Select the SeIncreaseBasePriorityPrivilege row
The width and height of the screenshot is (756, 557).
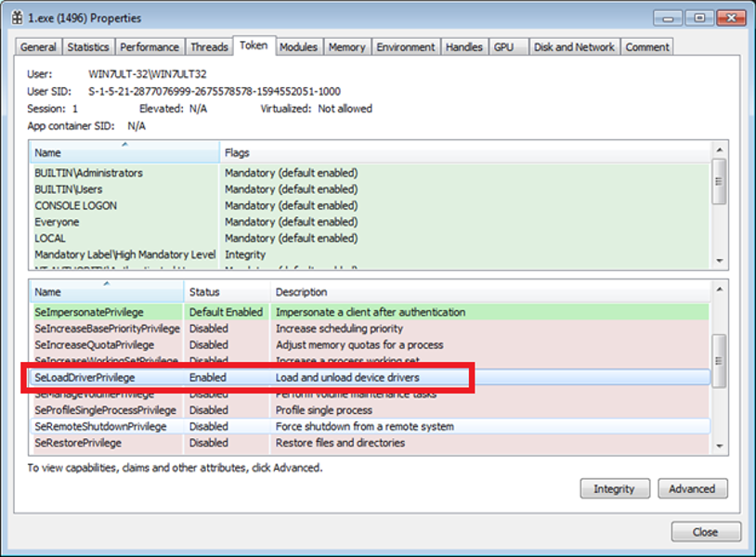(x=370, y=328)
